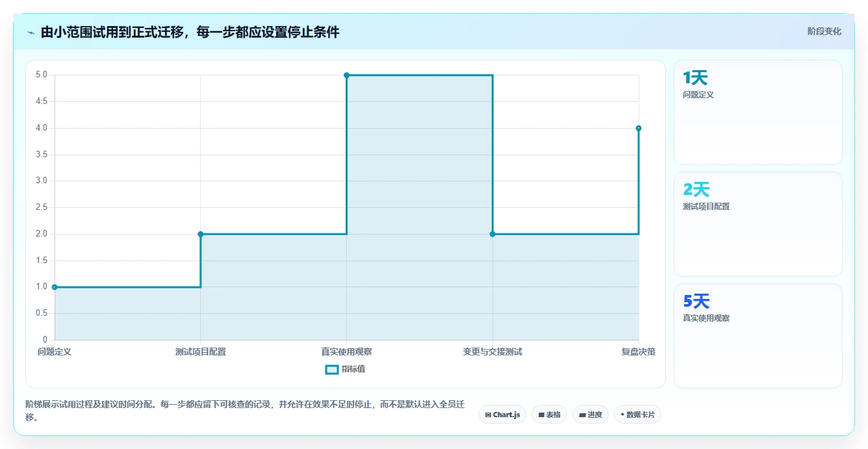
Task: Click the Chart.js tag
Action: point(502,415)
